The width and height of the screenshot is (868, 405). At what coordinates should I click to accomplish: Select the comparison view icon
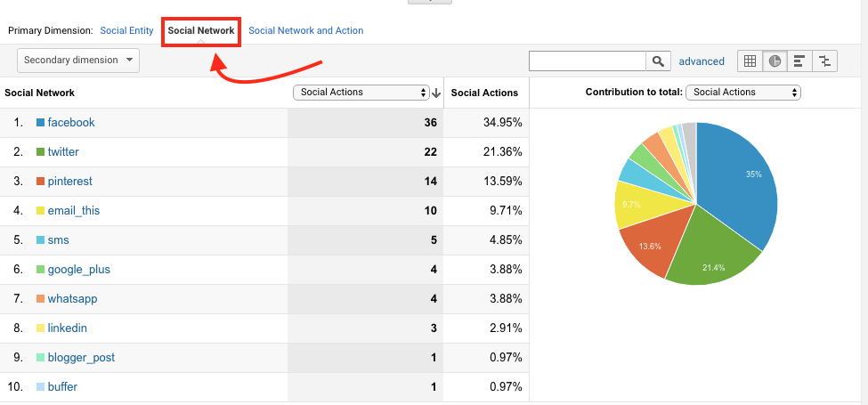click(824, 61)
